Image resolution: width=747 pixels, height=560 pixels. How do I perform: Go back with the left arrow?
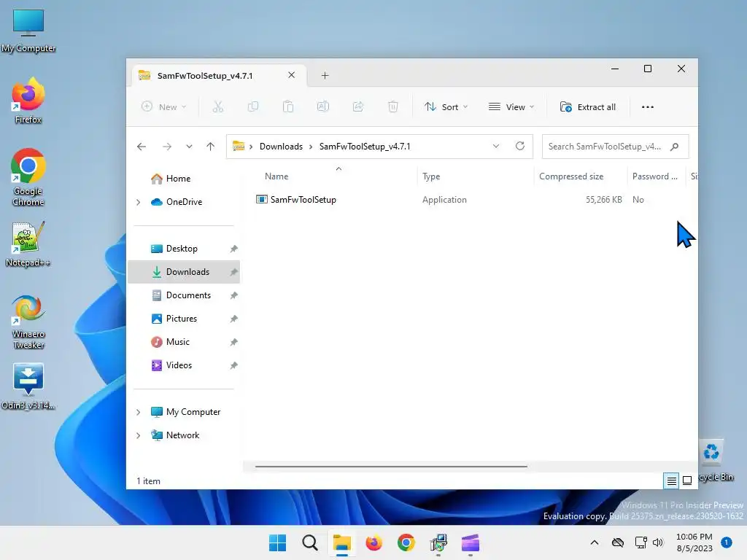142,147
